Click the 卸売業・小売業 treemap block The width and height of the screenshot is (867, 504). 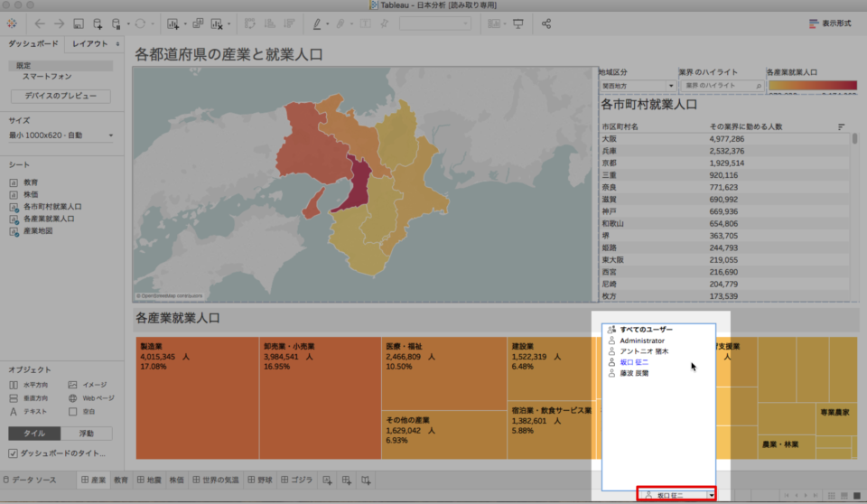(x=320, y=397)
